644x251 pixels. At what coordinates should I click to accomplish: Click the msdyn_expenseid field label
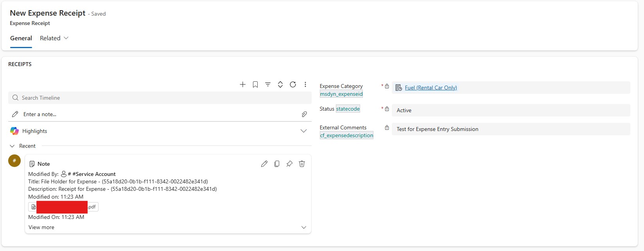coord(341,94)
